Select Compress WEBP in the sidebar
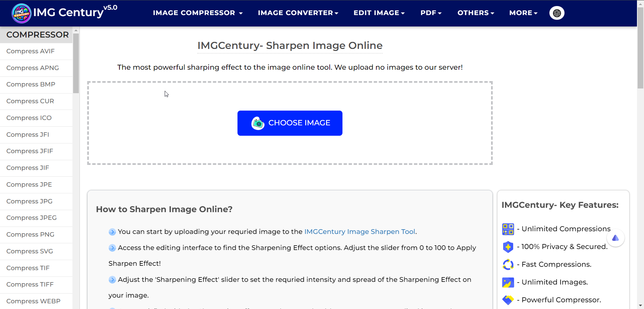 pos(33,301)
